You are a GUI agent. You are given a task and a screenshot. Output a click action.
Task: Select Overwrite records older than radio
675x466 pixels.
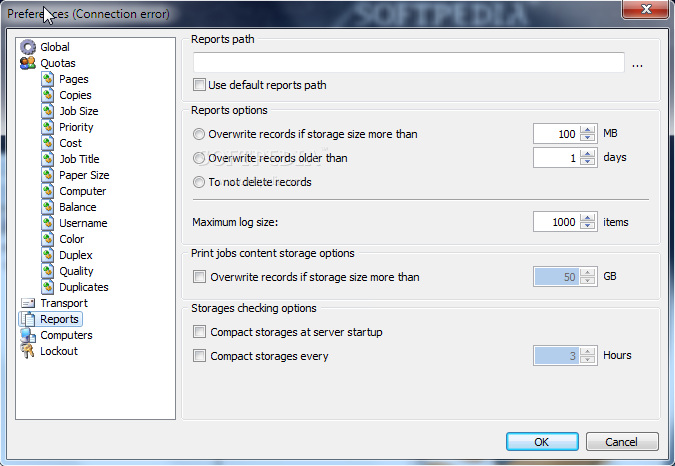tap(198, 158)
